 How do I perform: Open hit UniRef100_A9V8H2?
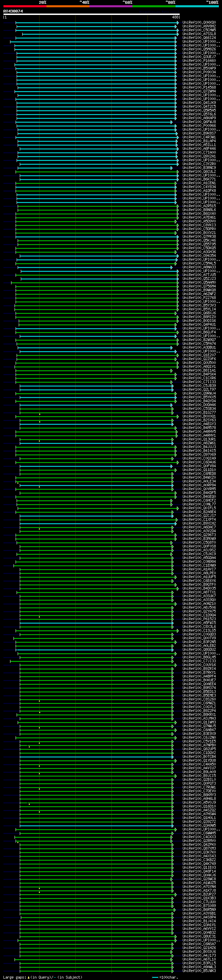199,26
